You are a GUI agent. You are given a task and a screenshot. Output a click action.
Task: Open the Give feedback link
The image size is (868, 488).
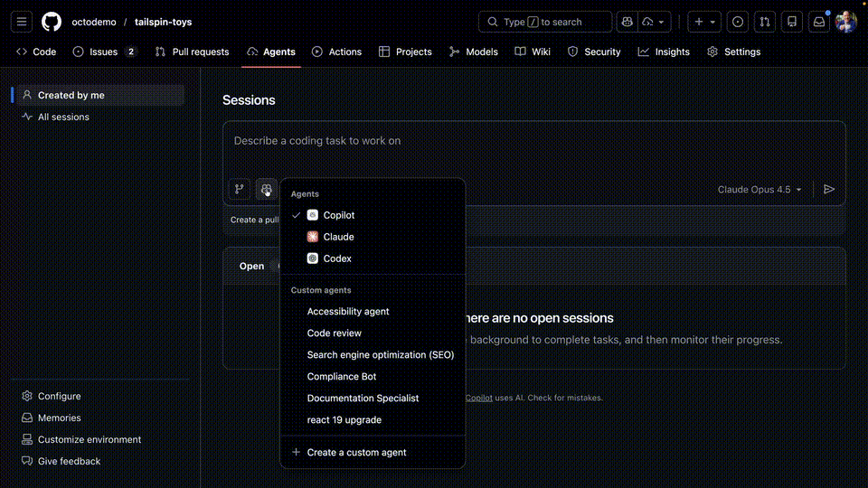[x=69, y=461]
